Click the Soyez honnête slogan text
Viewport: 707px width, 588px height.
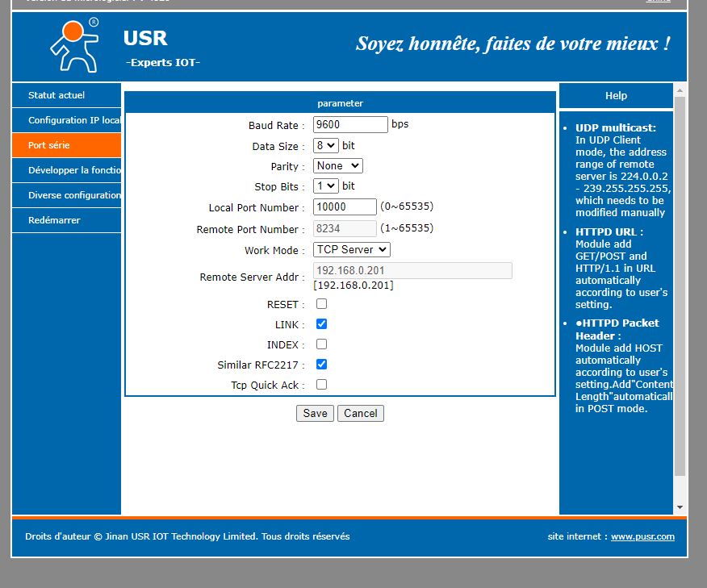point(513,44)
